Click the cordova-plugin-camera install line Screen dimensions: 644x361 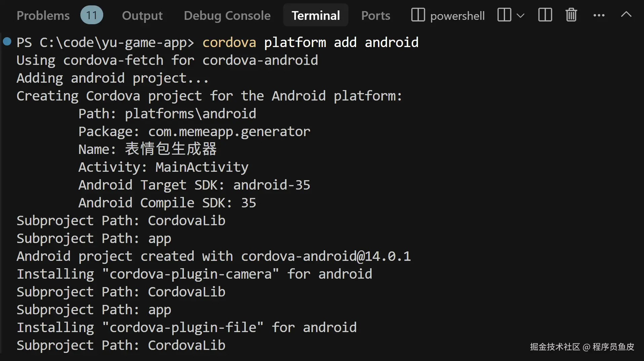point(194,274)
